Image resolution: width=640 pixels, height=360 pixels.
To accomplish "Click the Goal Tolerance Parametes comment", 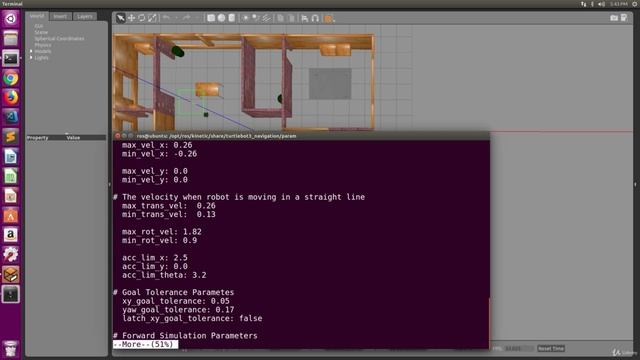I will [173, 292].
